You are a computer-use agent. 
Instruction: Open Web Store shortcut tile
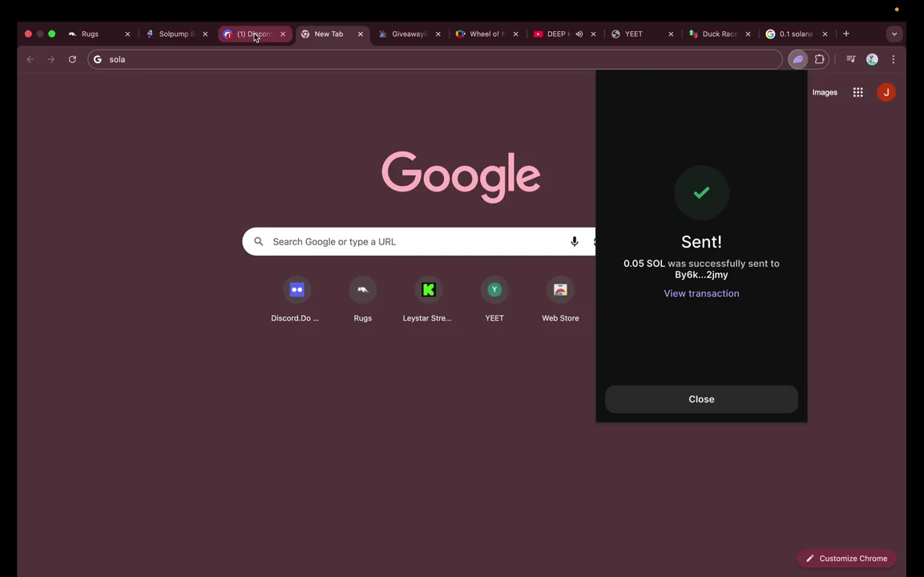(560, 300)
